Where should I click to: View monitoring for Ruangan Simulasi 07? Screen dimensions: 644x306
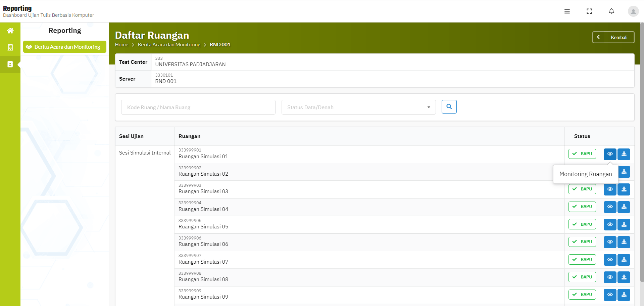pyautogui.click(x=610, y=260)
